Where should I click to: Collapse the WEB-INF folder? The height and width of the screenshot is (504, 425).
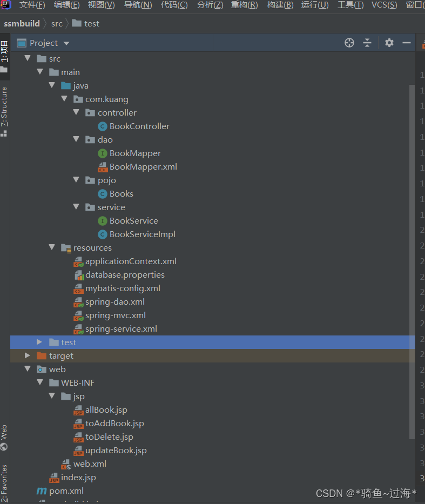pyautogui.click(x=40, y=382)
